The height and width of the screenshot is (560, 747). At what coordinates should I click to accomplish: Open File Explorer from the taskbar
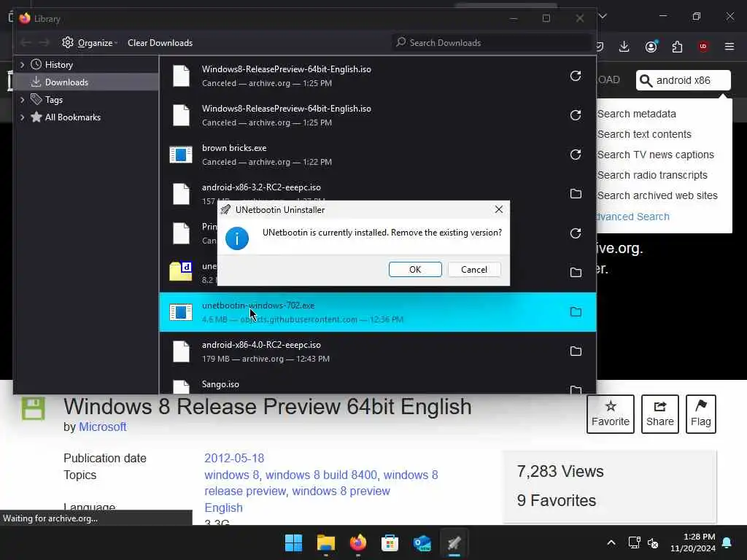326,542
